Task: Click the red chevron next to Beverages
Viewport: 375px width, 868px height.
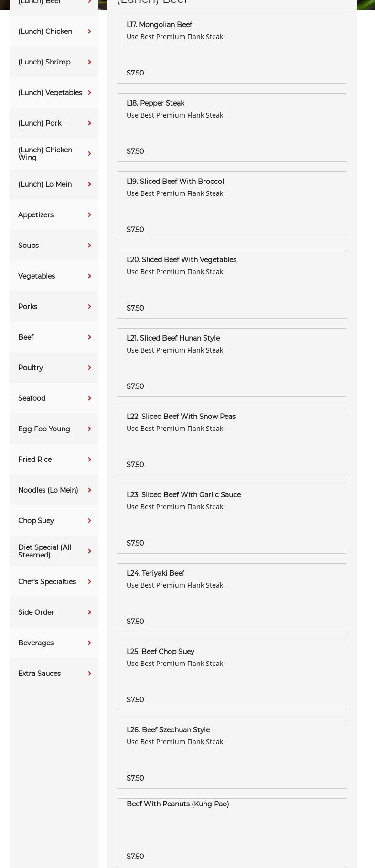Action: [x=89, y=643]
